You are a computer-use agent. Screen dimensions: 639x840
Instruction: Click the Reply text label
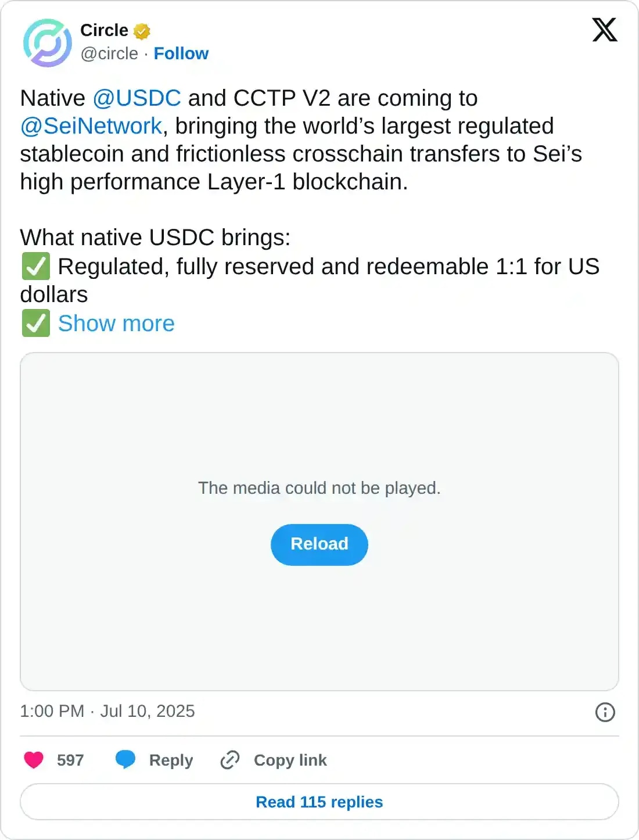[x=171, y=760]
